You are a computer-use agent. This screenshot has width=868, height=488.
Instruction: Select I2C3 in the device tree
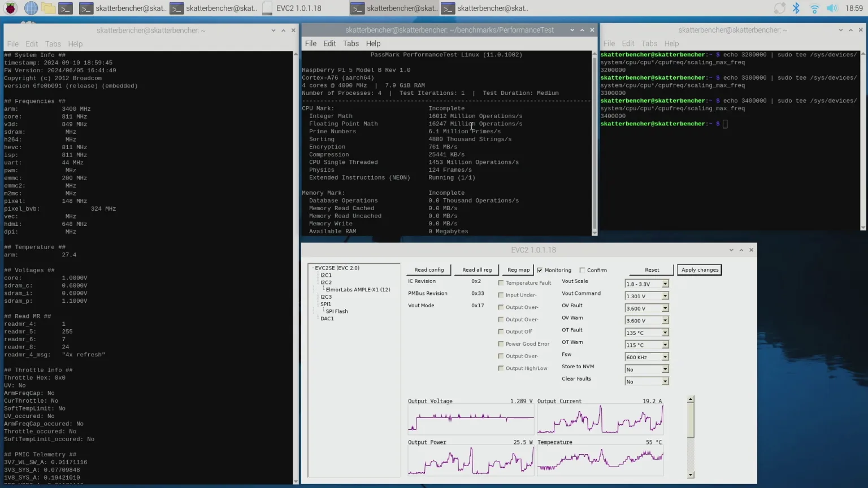click(x=326, y=297)
